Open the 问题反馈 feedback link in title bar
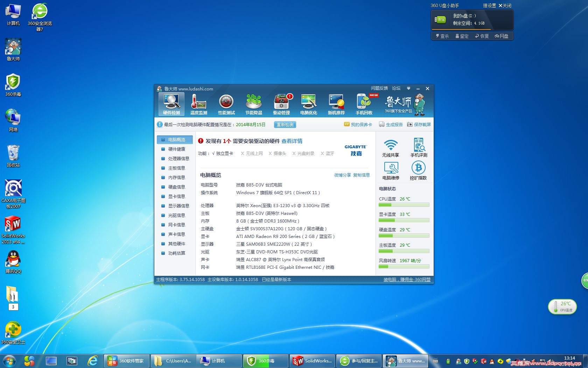The height and width of the screenshot is (368, 588). click(379, 88)
